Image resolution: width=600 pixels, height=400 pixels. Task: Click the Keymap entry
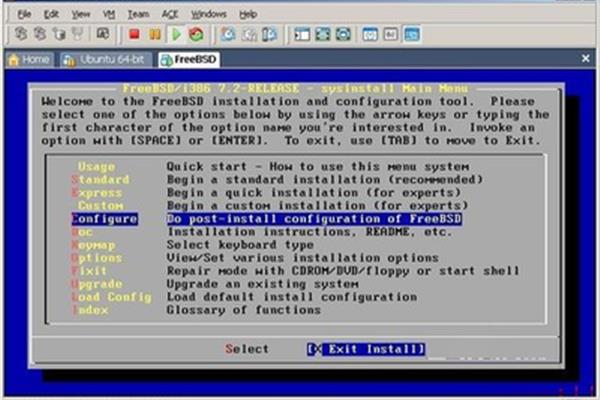tap(93, 245)
